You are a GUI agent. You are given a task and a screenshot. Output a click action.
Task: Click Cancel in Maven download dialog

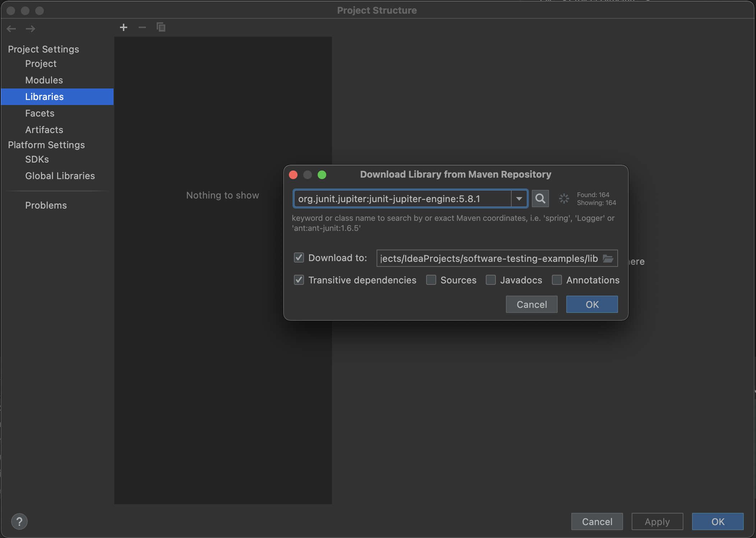pyautogui.click(x=531, y=305)
